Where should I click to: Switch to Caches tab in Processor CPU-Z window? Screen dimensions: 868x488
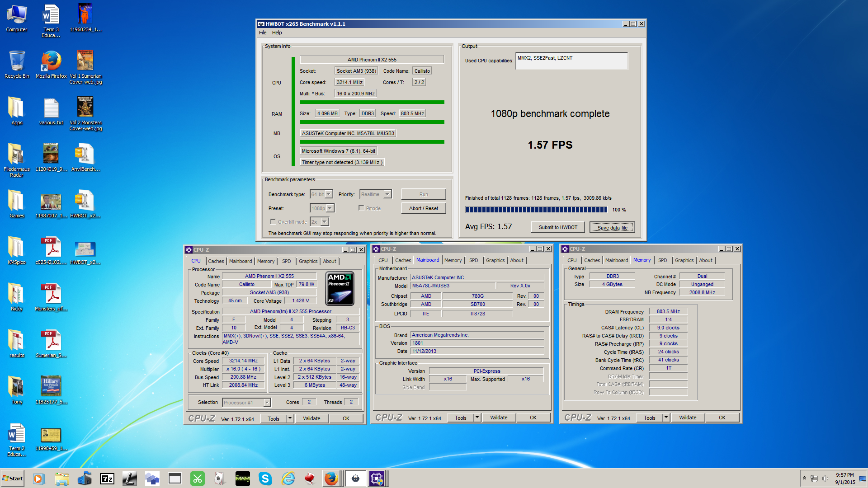216,261
